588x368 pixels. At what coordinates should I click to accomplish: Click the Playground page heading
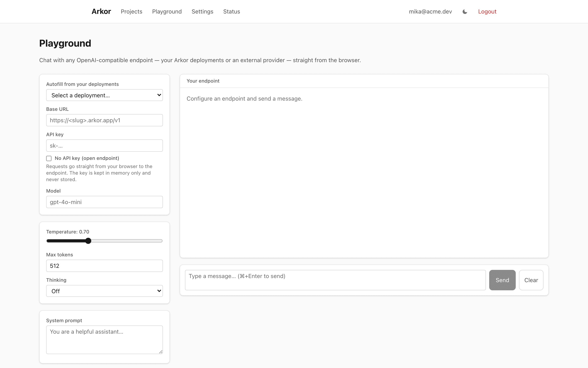coord(65,43)
